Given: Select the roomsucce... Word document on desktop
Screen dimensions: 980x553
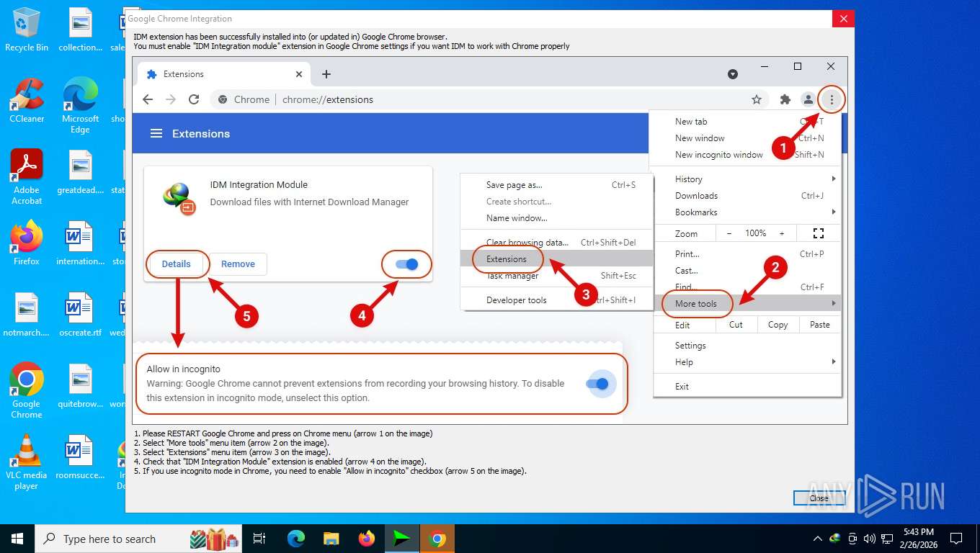Looking at the screenshot, I should [x=80, y=457].
